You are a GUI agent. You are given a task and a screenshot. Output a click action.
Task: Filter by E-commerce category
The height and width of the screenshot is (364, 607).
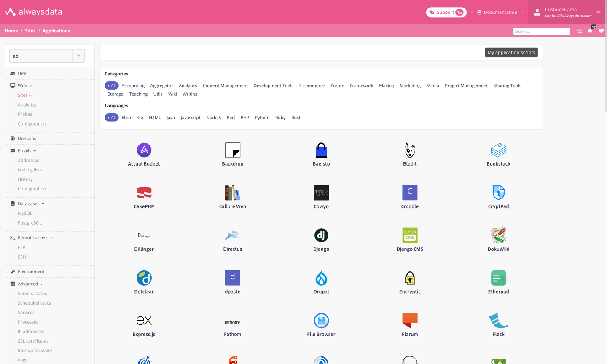312,86
